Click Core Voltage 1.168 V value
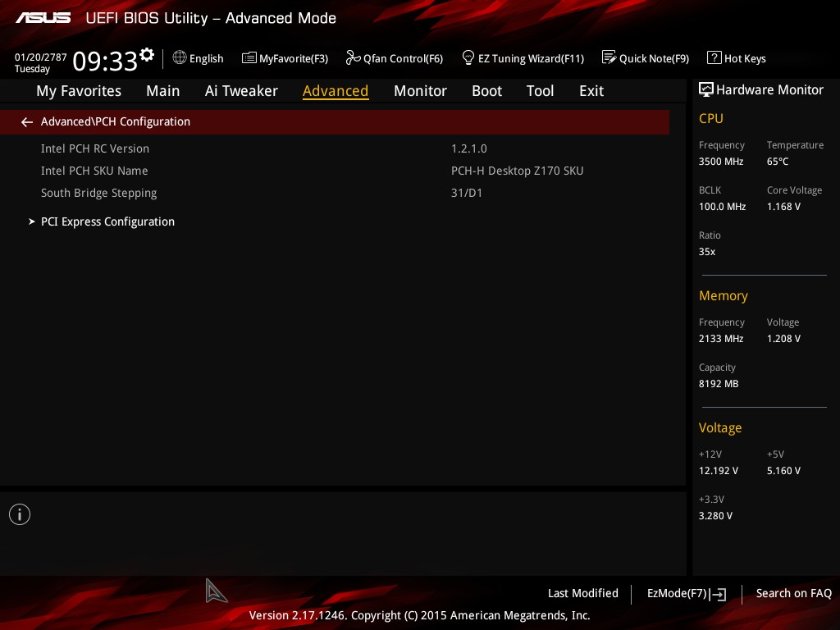Image resolution: width=840 pixels, height=630 pixels. coord(783,206)
